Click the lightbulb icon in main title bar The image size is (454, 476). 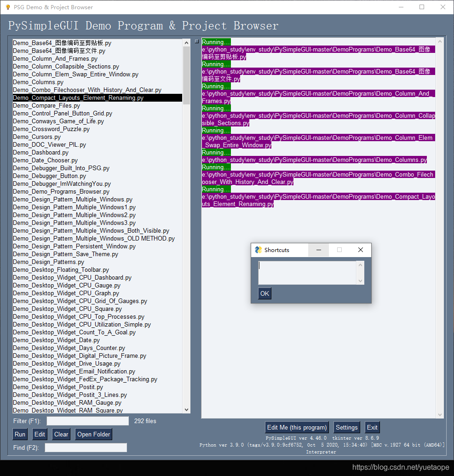point(8,7)
